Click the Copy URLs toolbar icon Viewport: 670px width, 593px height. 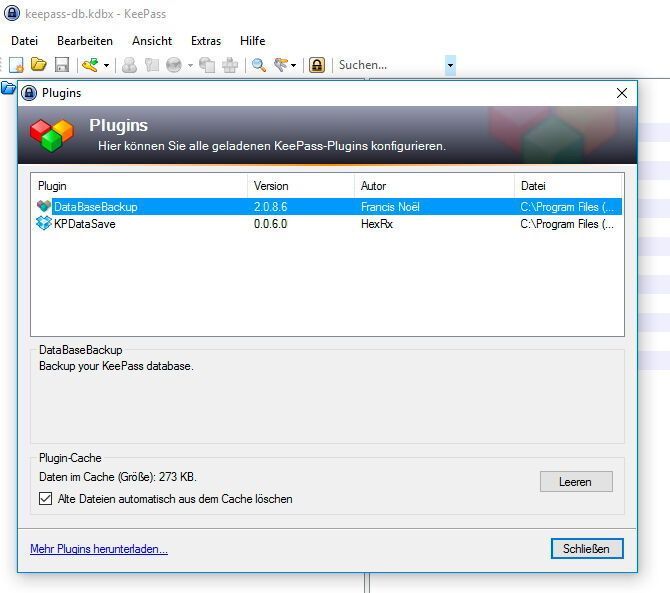click(207, 65)
